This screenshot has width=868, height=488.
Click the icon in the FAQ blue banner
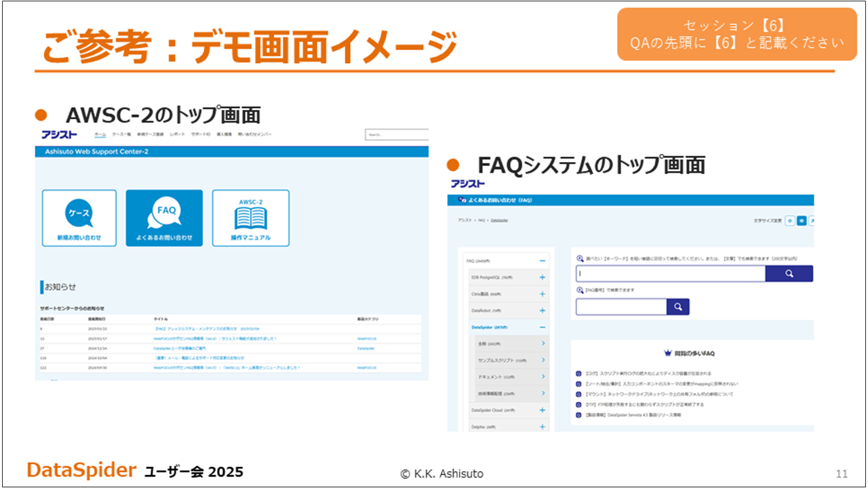pos(462,200)
